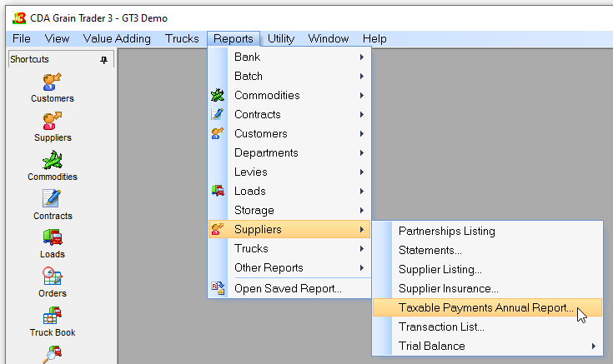The image size is (613, 364).
Task: Open the Customers shortcut icon
Action: pyautogui.click(x=53, y=82)
